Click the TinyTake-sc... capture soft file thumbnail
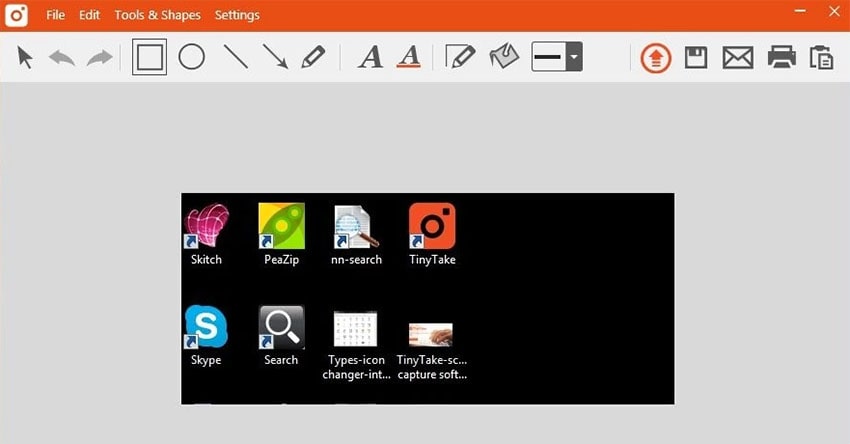 [430, 335]
